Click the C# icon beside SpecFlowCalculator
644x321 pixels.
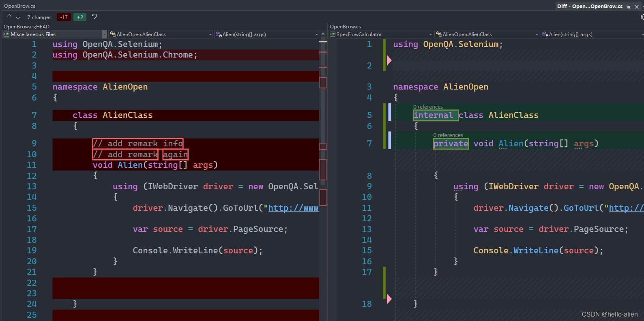tap(333, 34)
